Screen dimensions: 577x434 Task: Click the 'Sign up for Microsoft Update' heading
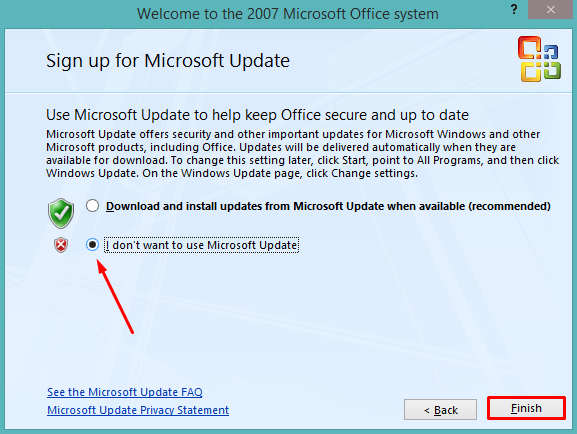click(168, 61)
